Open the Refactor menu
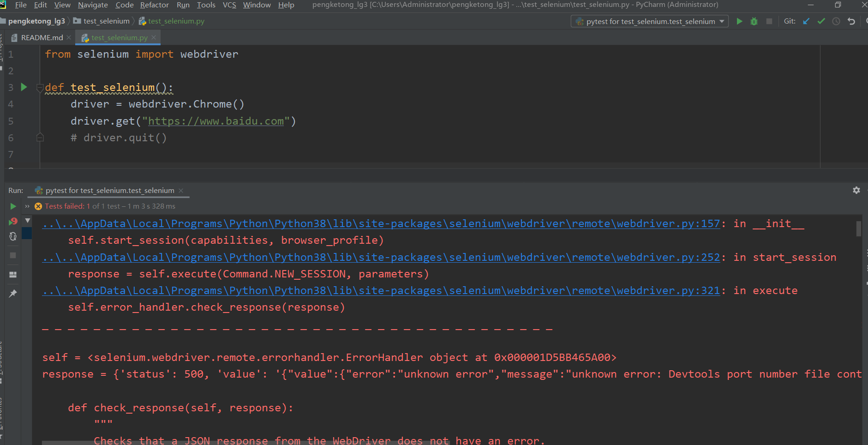Image resolution: width=868 pixels, height=445 pixels. [155, 5]
